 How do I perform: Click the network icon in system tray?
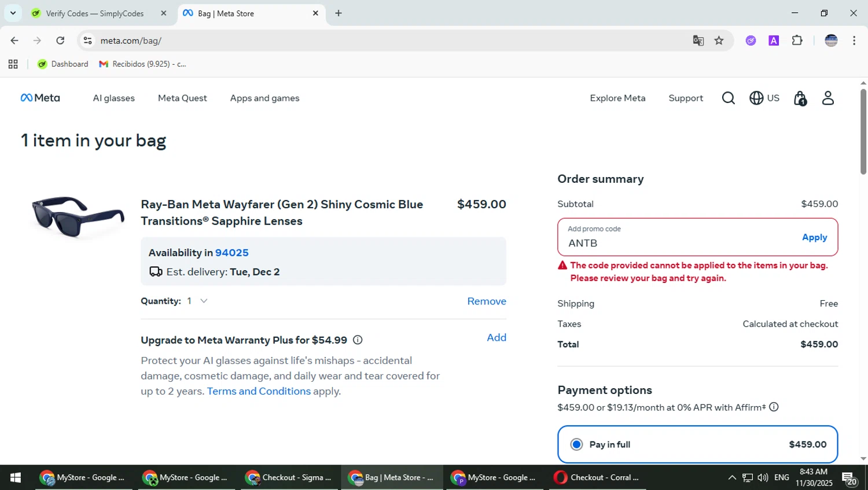point(748,478)
